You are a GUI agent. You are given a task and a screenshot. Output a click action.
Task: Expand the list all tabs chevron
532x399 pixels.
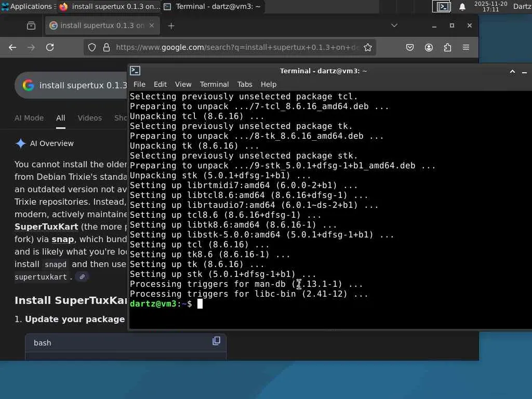(394, 25)
